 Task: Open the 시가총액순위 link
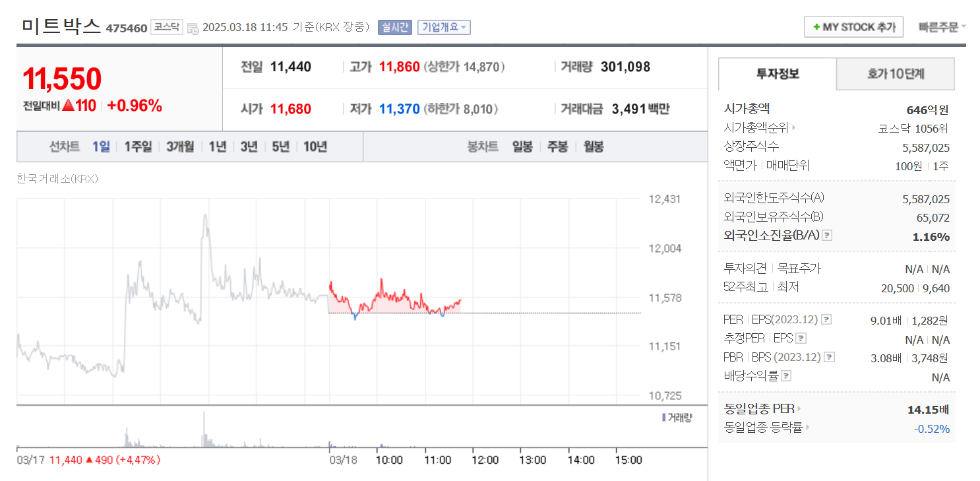pos(756,128)
